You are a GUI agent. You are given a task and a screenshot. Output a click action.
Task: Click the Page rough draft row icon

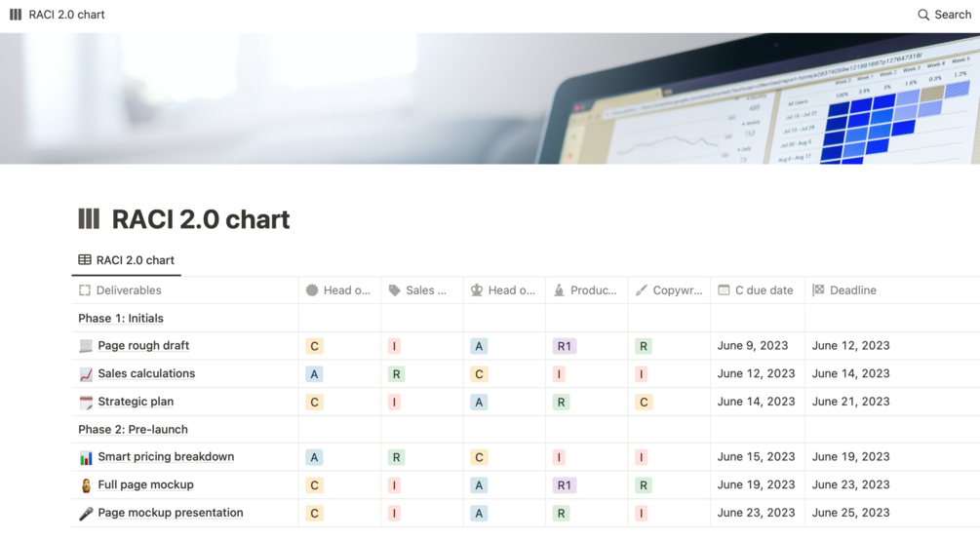pyautogui.click(x=86, y=346)
